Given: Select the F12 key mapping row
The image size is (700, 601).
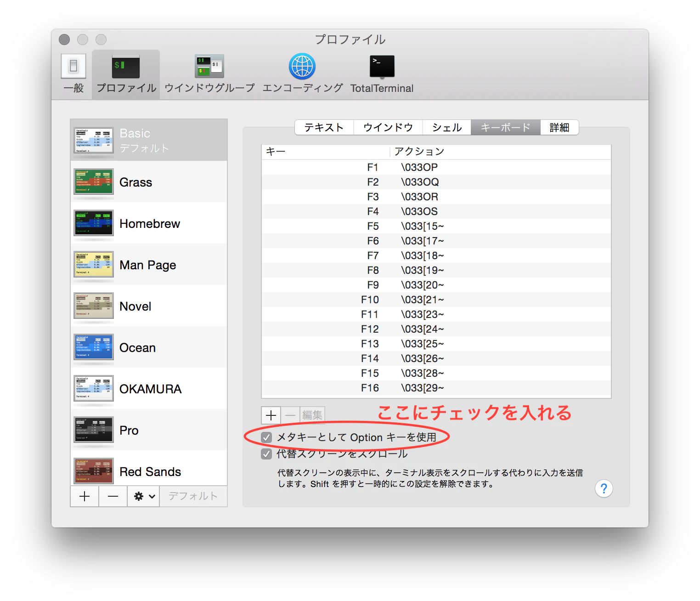Looking at the screenshot, I should [x=436, y=329].
